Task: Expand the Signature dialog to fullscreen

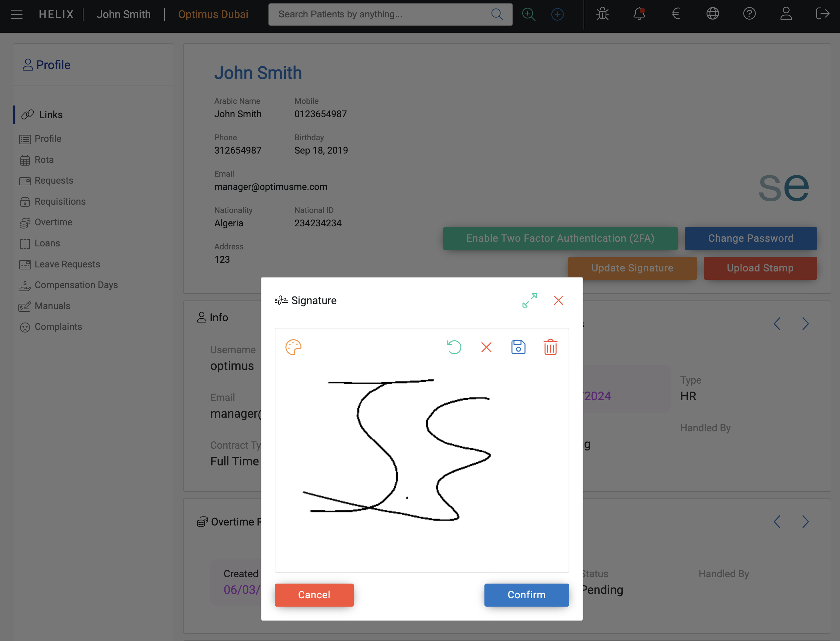Action: (x=530, y=300)
